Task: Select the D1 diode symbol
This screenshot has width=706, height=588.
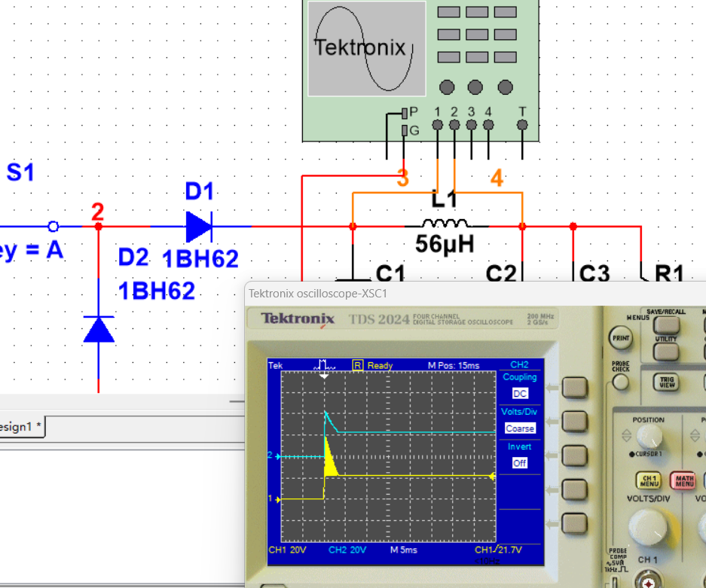Action: click(200, 227)
